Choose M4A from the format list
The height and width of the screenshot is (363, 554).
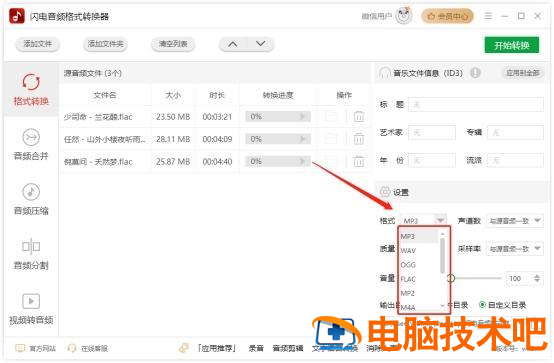coord(419,307)
